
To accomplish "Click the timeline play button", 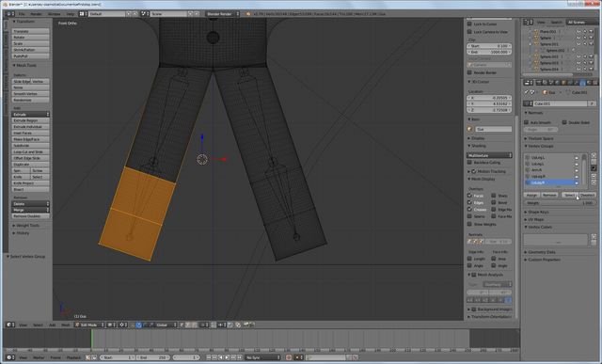I will point(227,357).
